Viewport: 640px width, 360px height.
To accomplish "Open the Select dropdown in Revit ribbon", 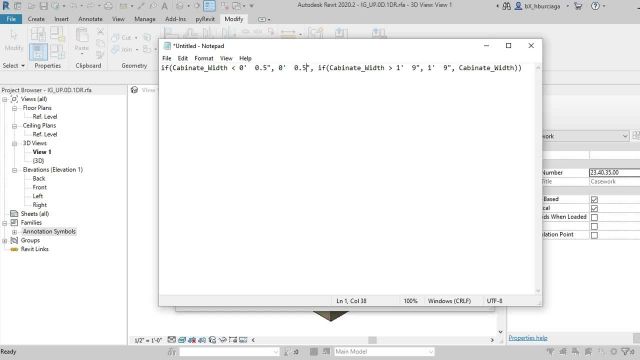I will (x=13, y=65).
